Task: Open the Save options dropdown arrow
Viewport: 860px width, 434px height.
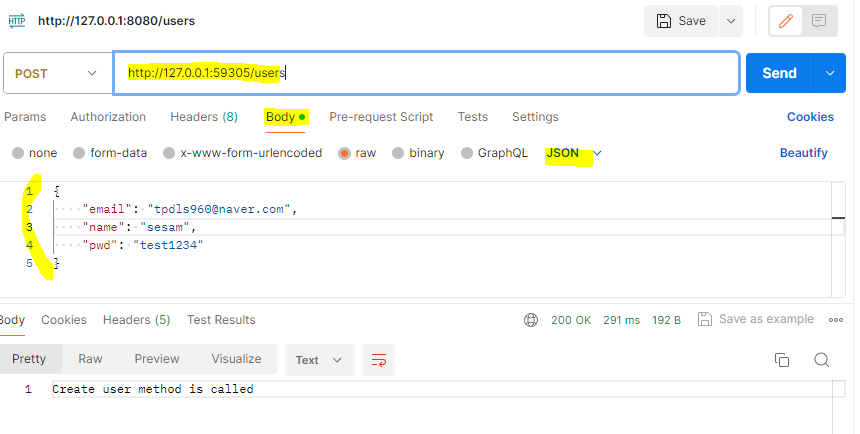Action: (731, 21)
